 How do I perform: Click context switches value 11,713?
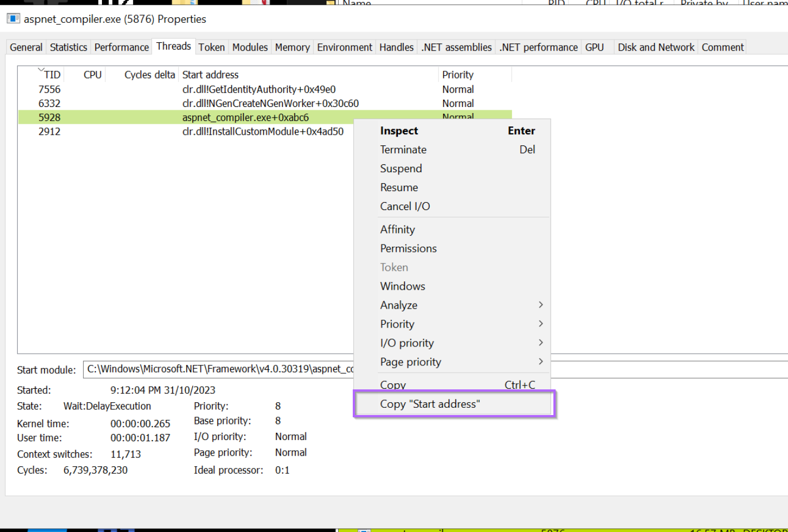click(125, 455)
